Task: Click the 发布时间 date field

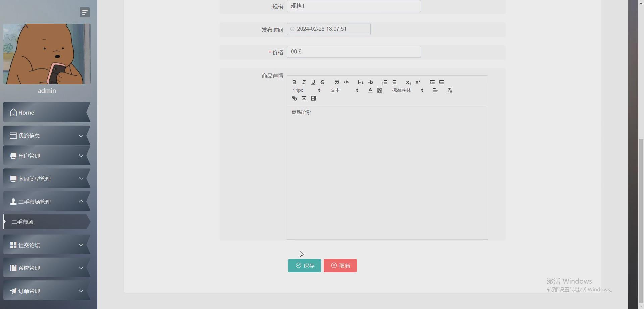Action: click(328, 29)
